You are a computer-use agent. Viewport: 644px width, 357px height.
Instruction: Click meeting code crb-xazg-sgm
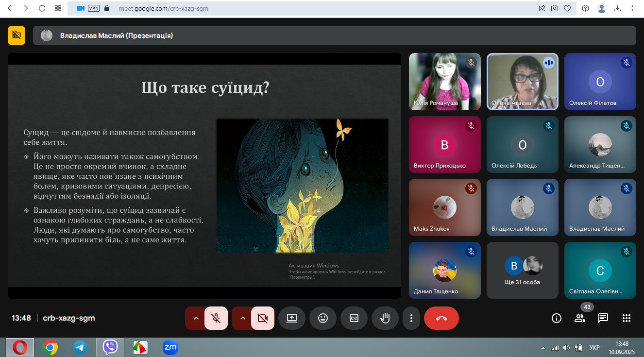tap(69, 318)
